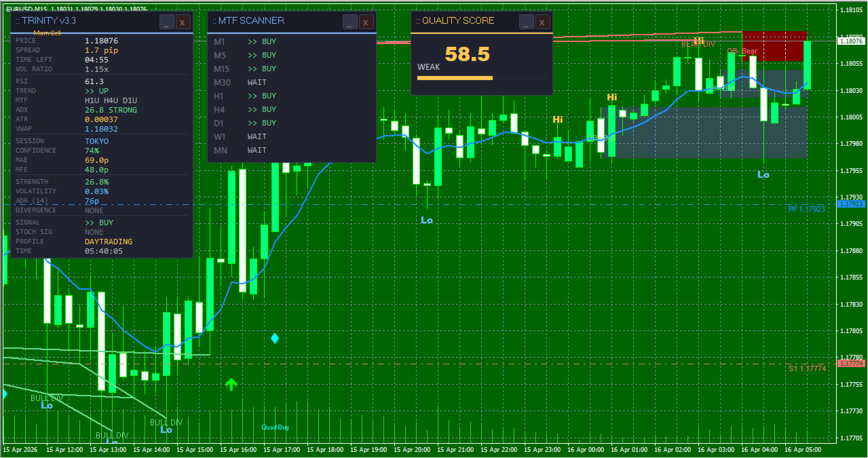Minimize the MTF SCANNER panel
This screenshot has height=458, width=868.
(350, 22)
